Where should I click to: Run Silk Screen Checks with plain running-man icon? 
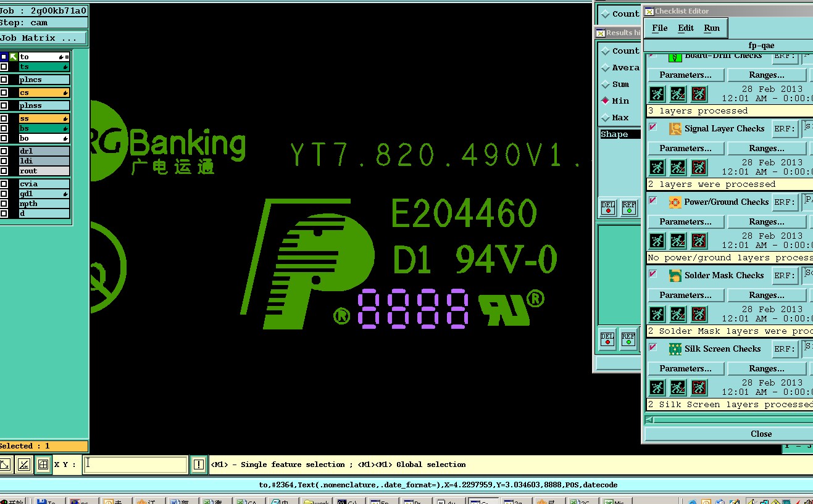[x=657, y=387]
